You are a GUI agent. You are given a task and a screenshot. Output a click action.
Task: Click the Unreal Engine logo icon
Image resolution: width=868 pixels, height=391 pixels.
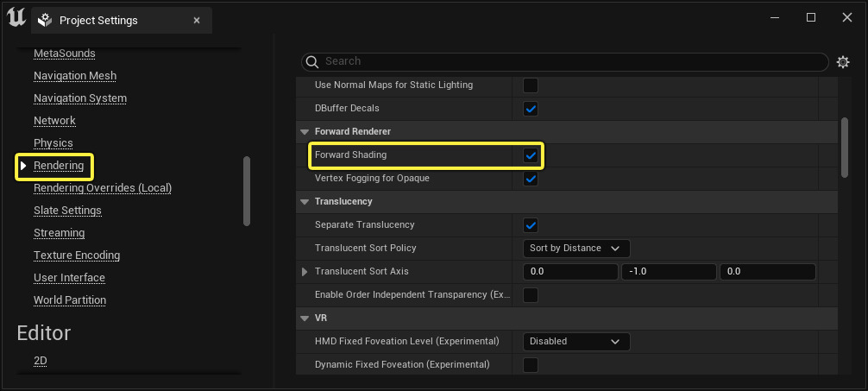pyautogui.click(x=16, y=18)
